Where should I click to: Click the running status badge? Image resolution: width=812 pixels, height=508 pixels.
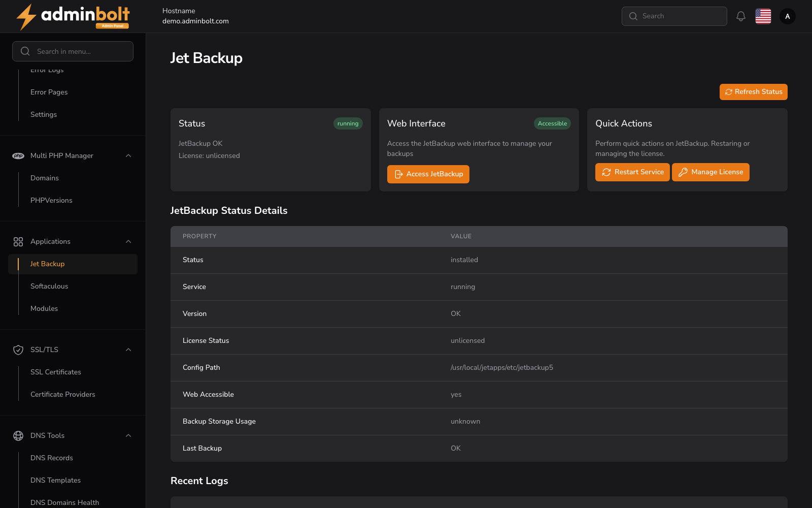pyautogui.click(x=348, y=123)
